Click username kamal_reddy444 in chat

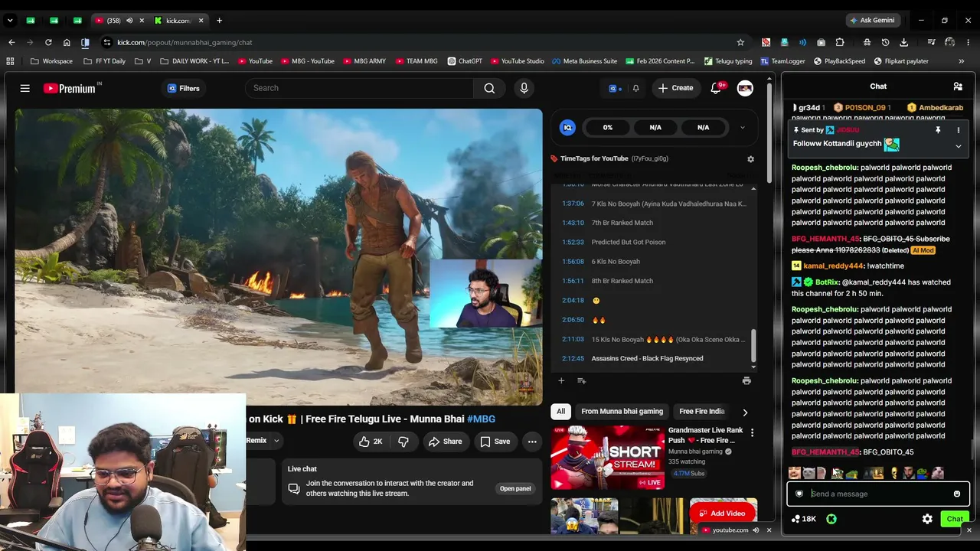tap(833, 266)
